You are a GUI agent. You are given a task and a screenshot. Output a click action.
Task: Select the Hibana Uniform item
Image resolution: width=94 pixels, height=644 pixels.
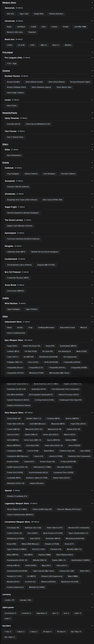(x=31, y=174)
